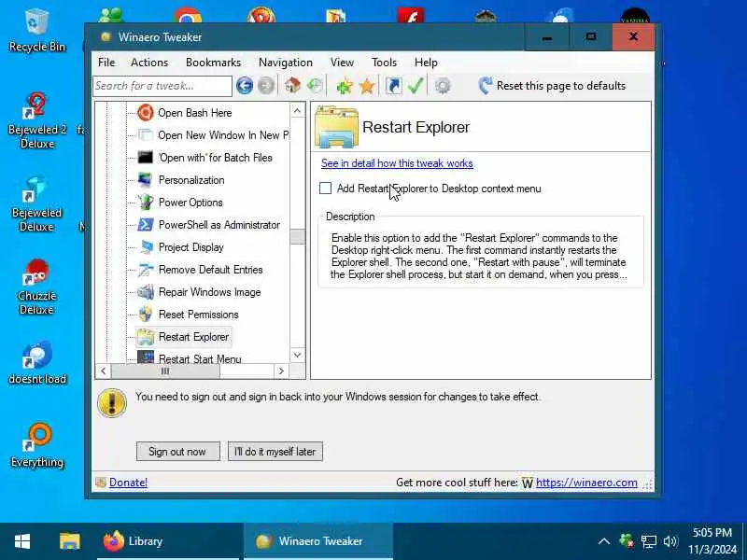This screenshot has width=747, height=560.
Task: Open the Tools menu
Action: pos(384,63)
